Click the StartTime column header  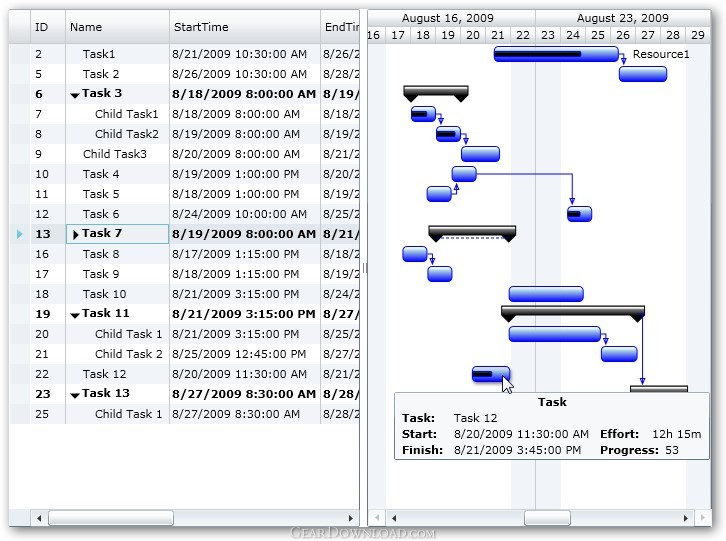tap(244, 27)
